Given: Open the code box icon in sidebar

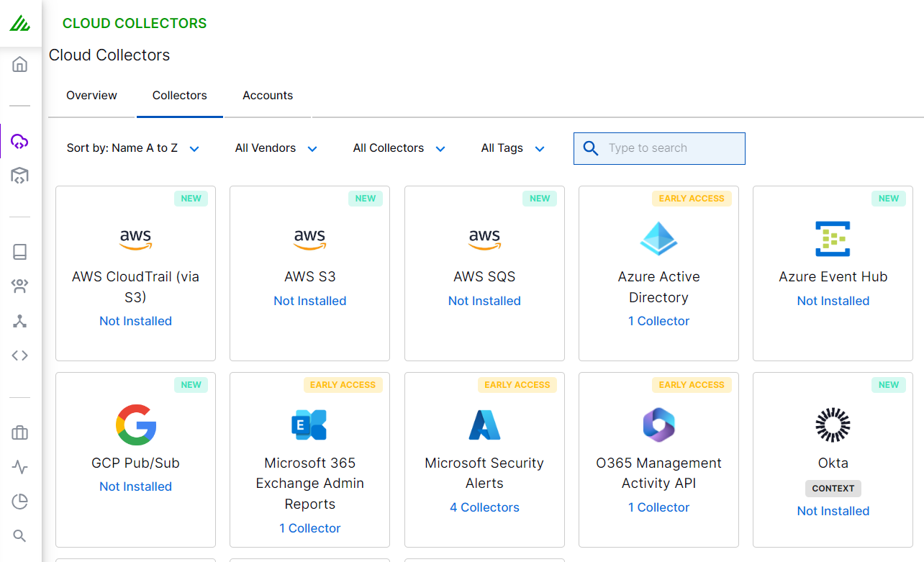Looking at the screenshot, I should [20, 176].
